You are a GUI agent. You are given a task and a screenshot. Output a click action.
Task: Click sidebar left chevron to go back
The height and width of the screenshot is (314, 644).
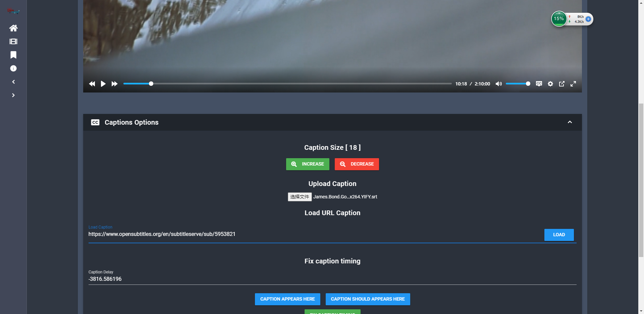[x=13, y=82]
